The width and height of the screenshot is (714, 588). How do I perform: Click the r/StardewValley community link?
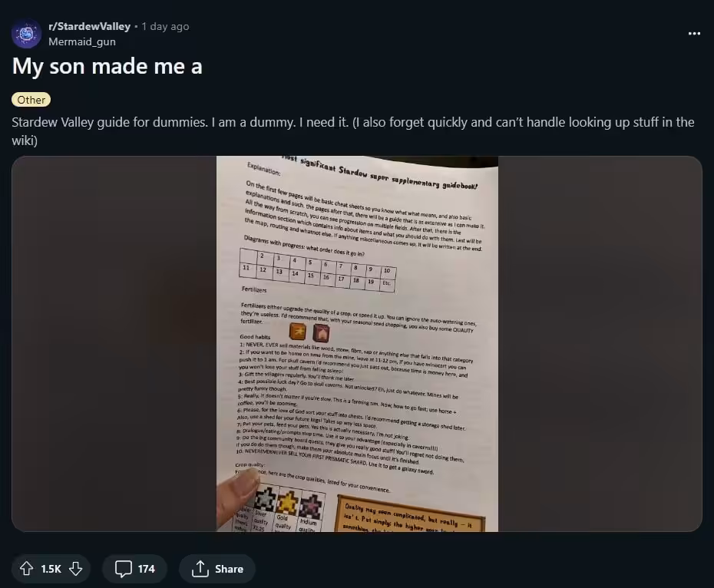89,26
